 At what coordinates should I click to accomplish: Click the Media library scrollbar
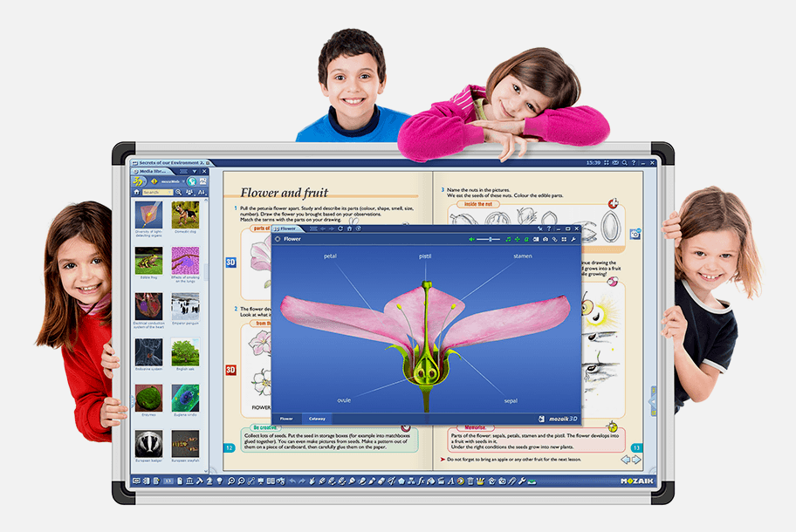click(x=206, y=272)
